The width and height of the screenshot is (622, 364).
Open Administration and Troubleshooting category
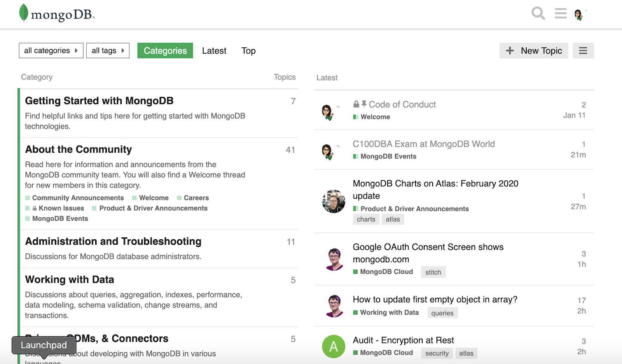click(x=113, y=241)
